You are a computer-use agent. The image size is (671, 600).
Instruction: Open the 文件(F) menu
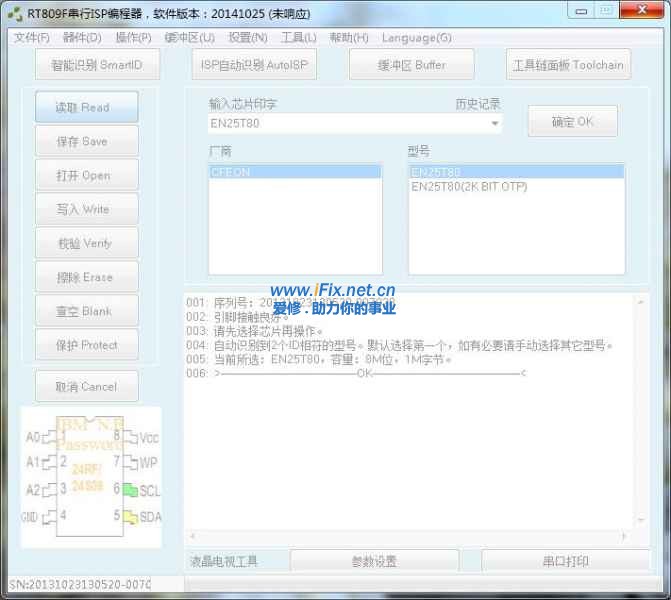coord(32,38)
